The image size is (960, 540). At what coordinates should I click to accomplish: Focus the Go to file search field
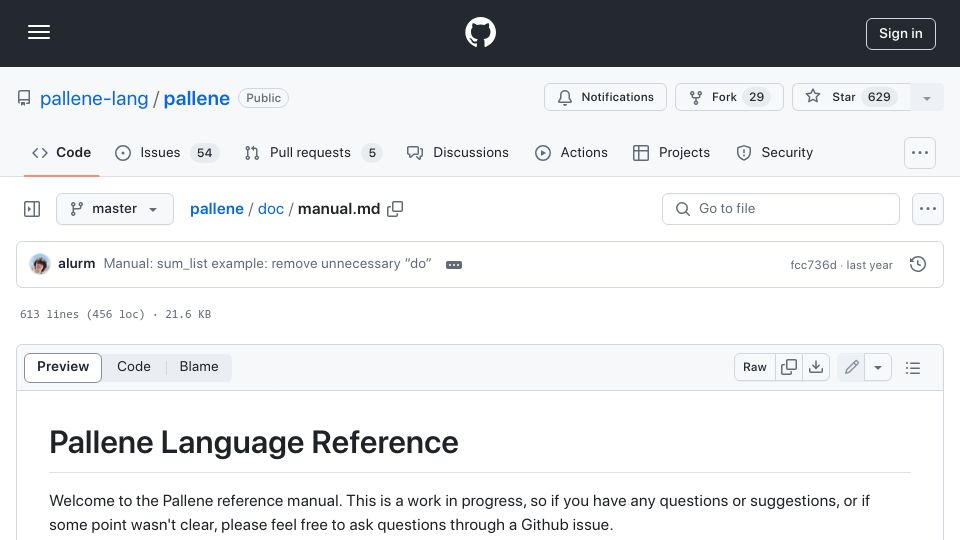781,209
